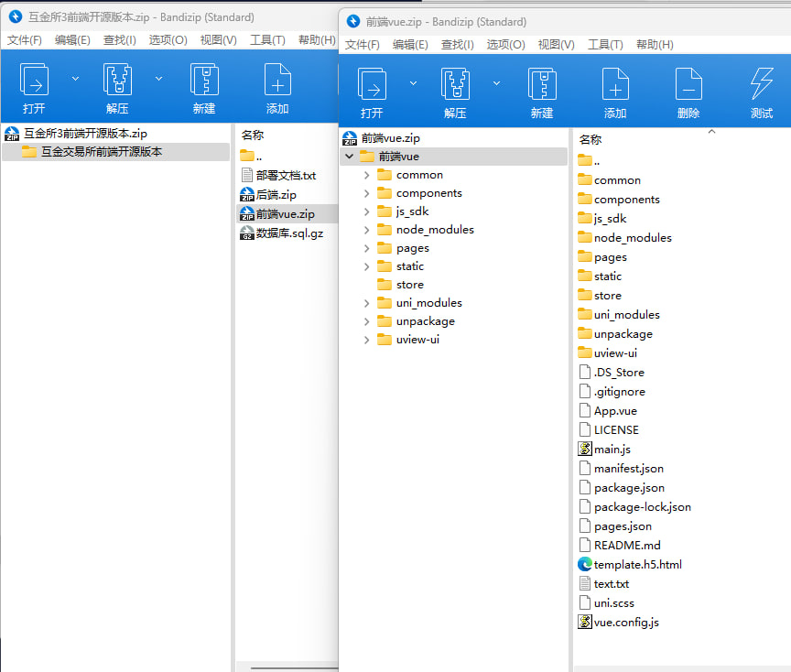Click Test (测试) lightning icon in front window
Screen dimensions: 791x672
point(761,84)
